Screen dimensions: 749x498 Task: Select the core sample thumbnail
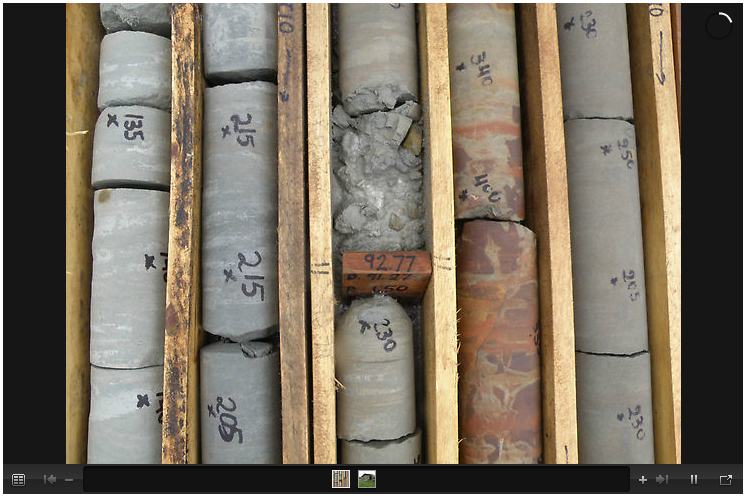pyautogui.click(x=341, y=479)
